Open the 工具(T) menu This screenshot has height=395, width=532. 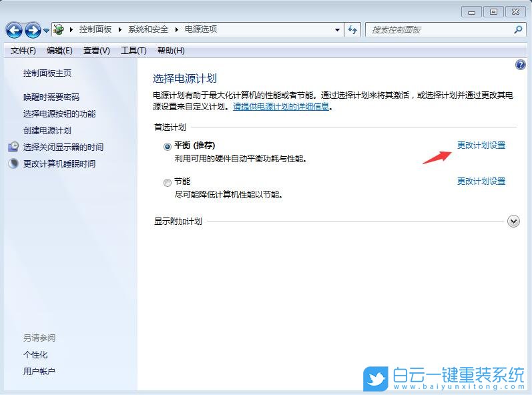point(134,51)
